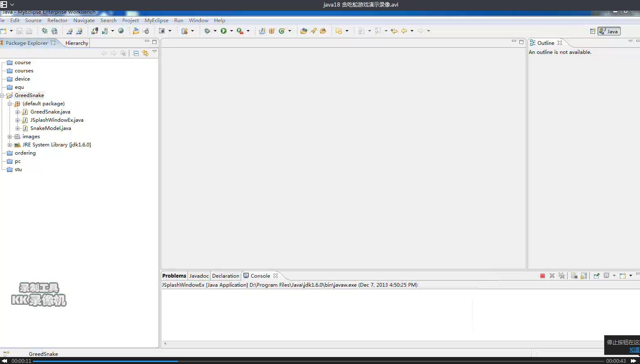Expand the GreedSnake.java node
640x364 pixels.
(17, 112)
